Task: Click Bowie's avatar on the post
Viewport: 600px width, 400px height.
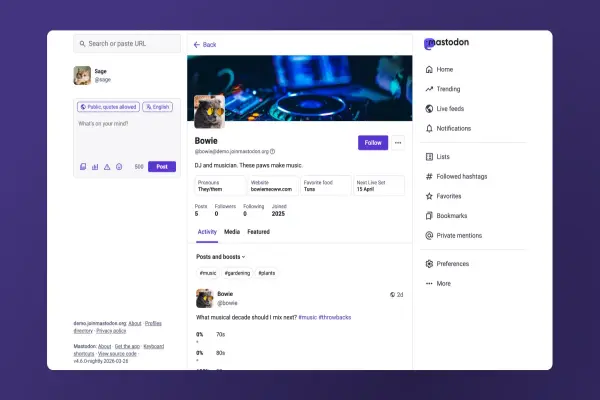Action: click(x=205, y=299)
